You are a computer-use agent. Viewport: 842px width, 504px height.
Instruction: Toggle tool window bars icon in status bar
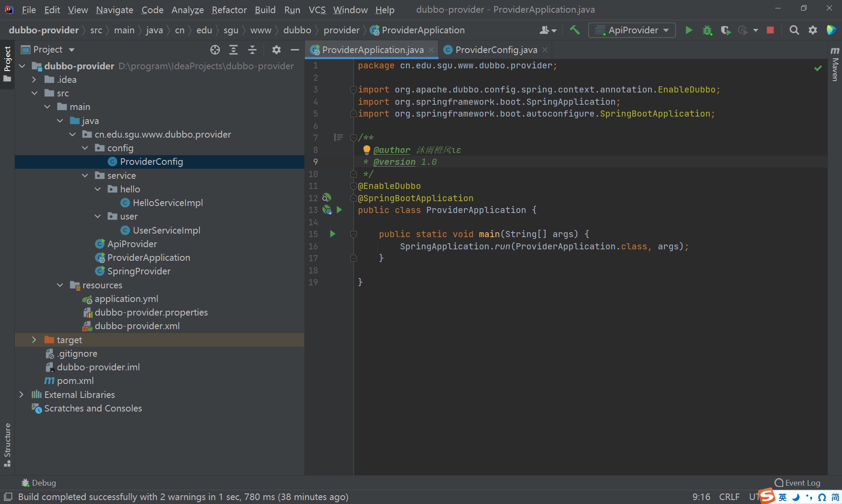click(x=8, y=497)
